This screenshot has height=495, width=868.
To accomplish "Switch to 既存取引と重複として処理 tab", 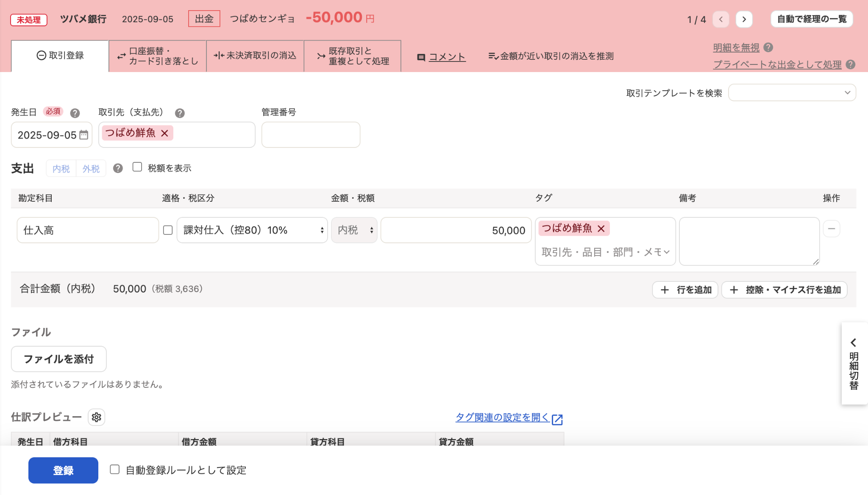I will pyautogui.click(x=353, y=56).
